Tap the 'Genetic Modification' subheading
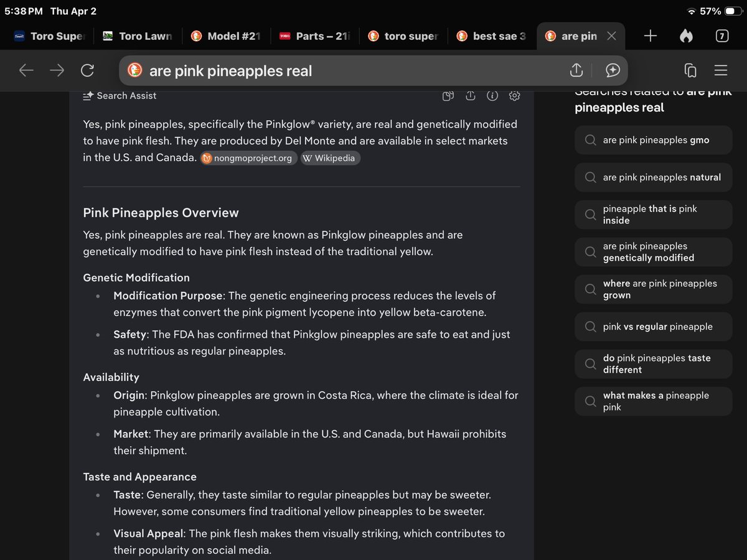The height and width of the screenshot is (560, 747). pos(136,278)
